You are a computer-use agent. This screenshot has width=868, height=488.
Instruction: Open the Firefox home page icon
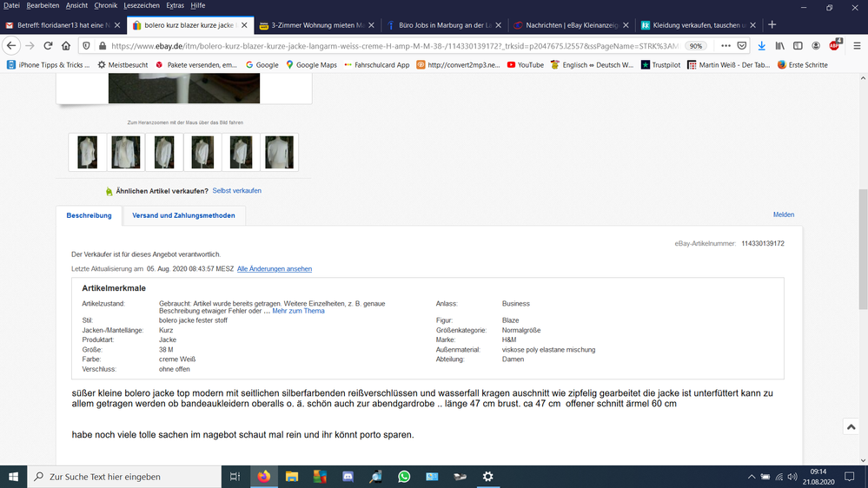coord(66,46)
